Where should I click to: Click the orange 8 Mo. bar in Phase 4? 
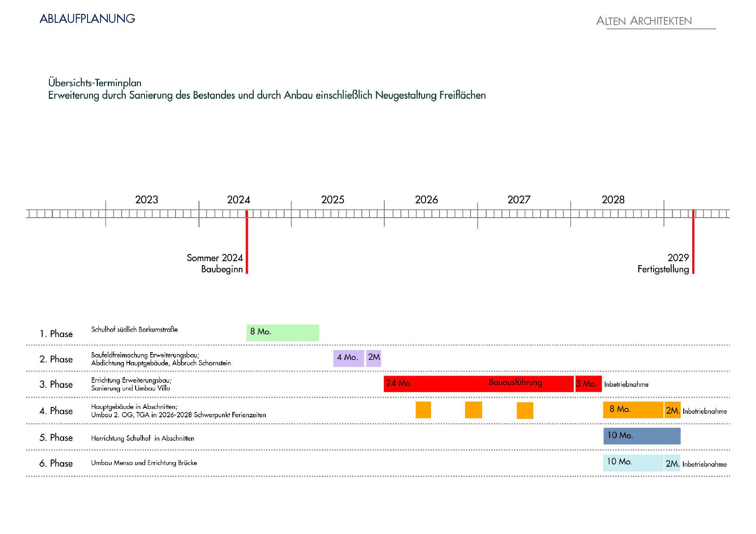(633, 410)
